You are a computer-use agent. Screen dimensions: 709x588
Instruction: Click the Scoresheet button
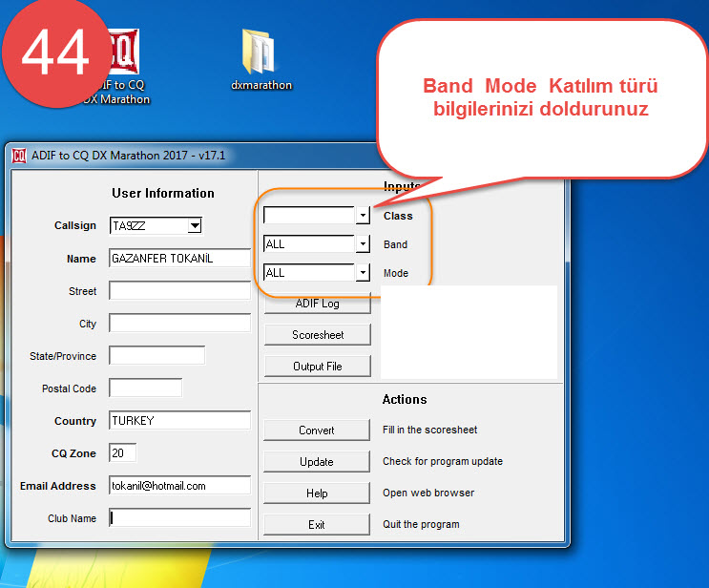(318, 335)
